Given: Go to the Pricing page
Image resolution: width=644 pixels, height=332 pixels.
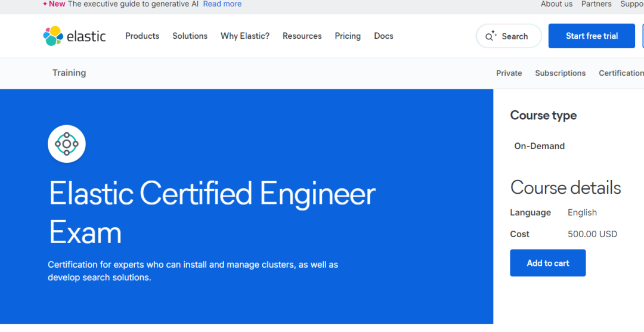Looking at the screenshot, I should pos(348,36).
